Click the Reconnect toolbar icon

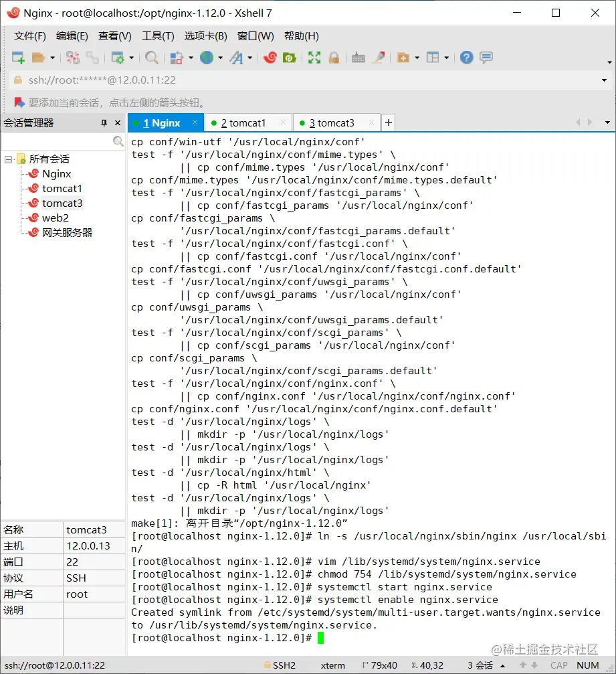[73, 58]
